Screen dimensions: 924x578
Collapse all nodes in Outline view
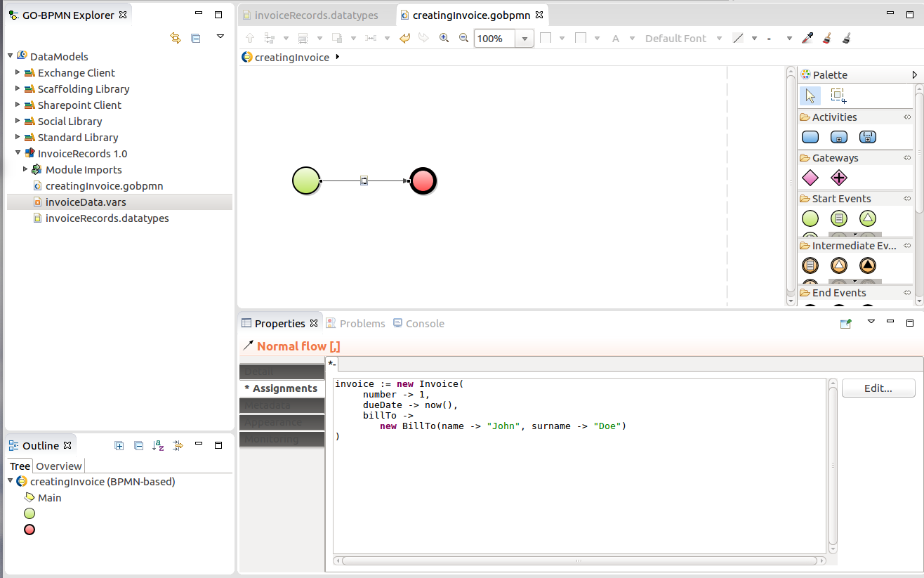pyautogui.click(x=139, y=445)
